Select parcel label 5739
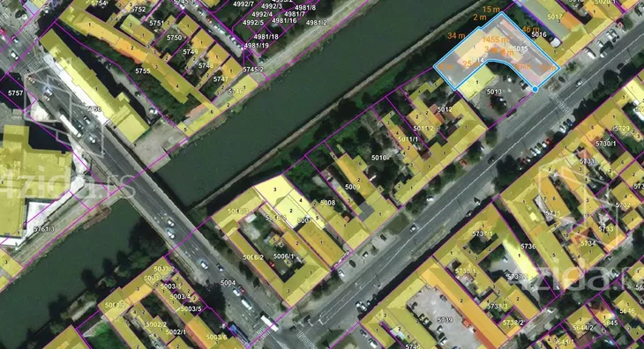This screenshot has height=349, width=644. tap(445, 319)
